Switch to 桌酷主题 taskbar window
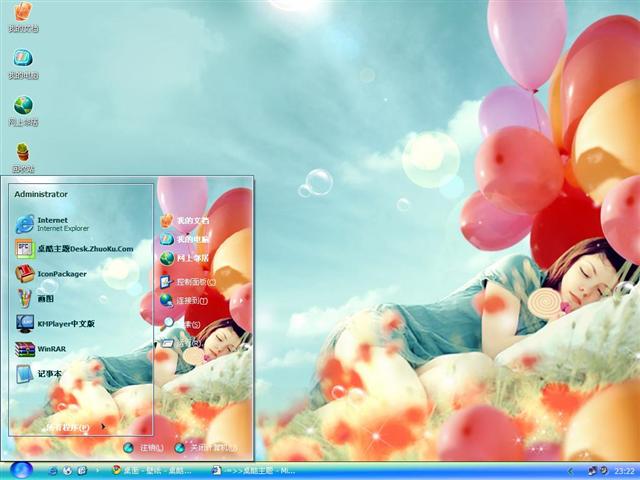Screen dimensions: 640x480 pos(254,471)
